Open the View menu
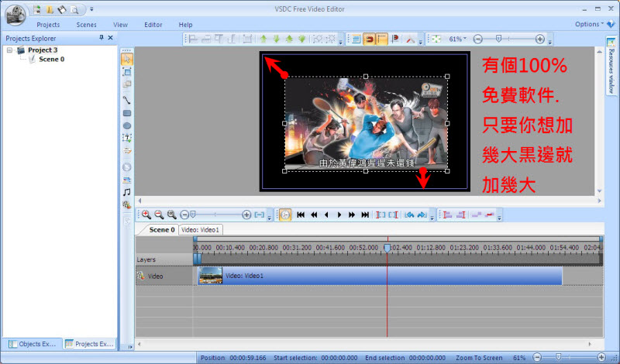This screenshot has height=364, width=620. point(120,25)
